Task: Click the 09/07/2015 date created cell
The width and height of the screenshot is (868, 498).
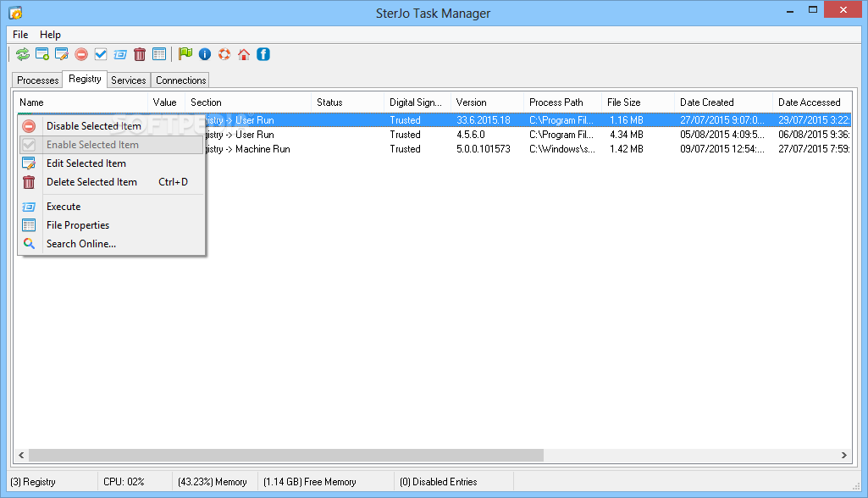Action: tap(721, 149)
